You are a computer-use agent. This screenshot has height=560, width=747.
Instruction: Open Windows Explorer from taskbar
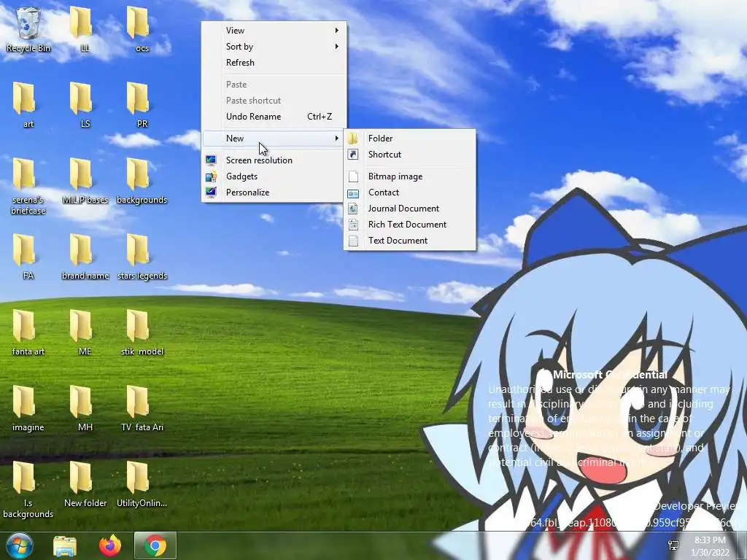click(x=65, y=545)
